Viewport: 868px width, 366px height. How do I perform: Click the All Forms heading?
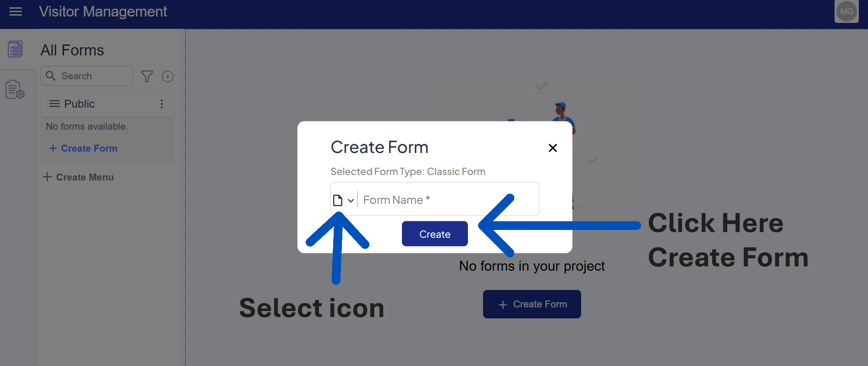coord(72,50)
